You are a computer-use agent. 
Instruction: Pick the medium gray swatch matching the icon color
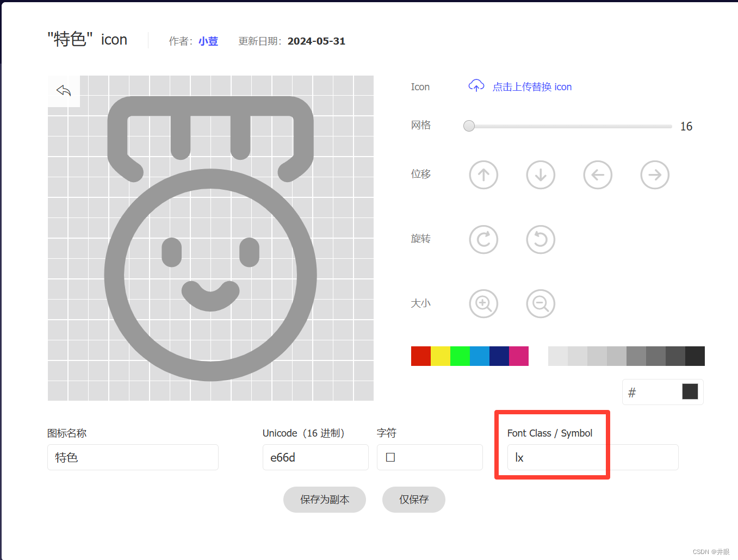(x=636, y=356)
